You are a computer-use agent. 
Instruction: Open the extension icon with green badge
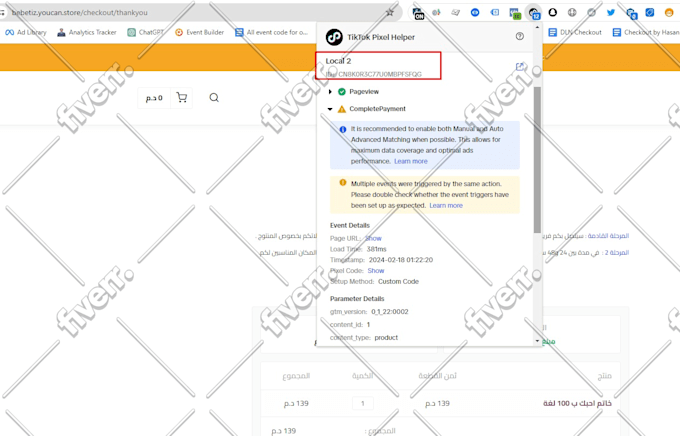(x=515, y=13)
